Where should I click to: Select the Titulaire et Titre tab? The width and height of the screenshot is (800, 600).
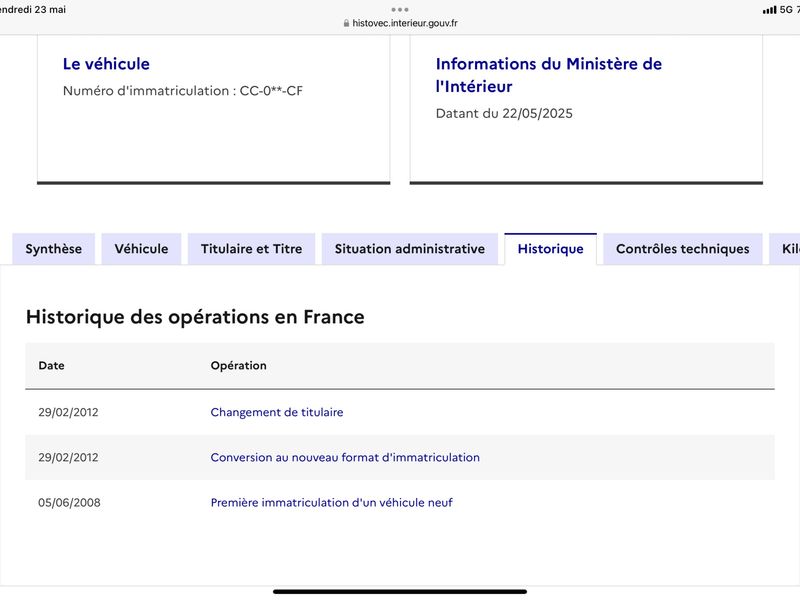click(x=252, y=249)
